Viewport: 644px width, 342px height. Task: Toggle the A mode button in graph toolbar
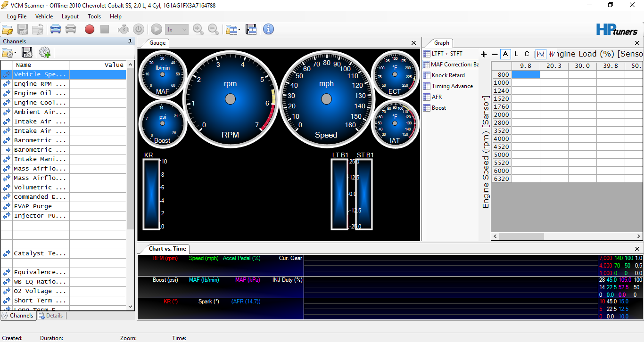click(506, 54)
